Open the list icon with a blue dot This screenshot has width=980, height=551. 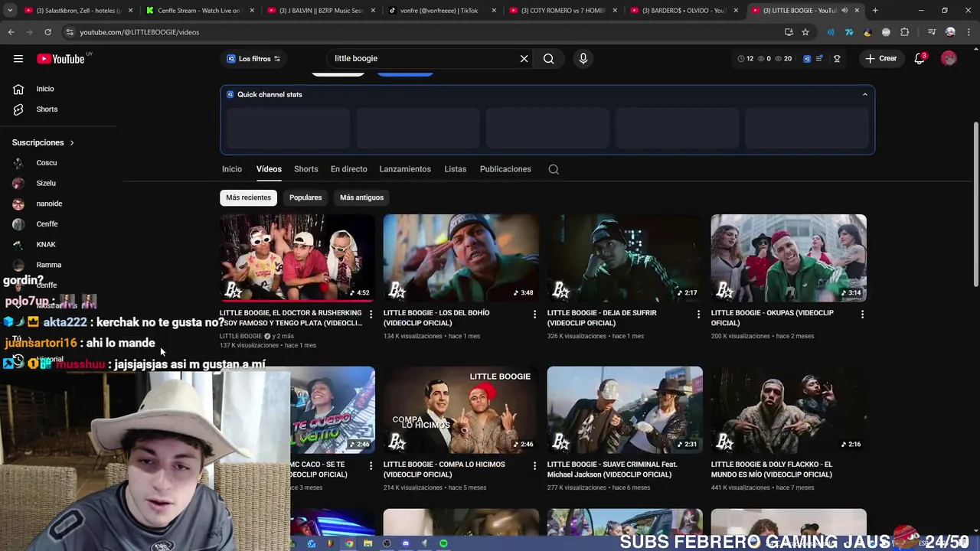(x=819, y=59)
